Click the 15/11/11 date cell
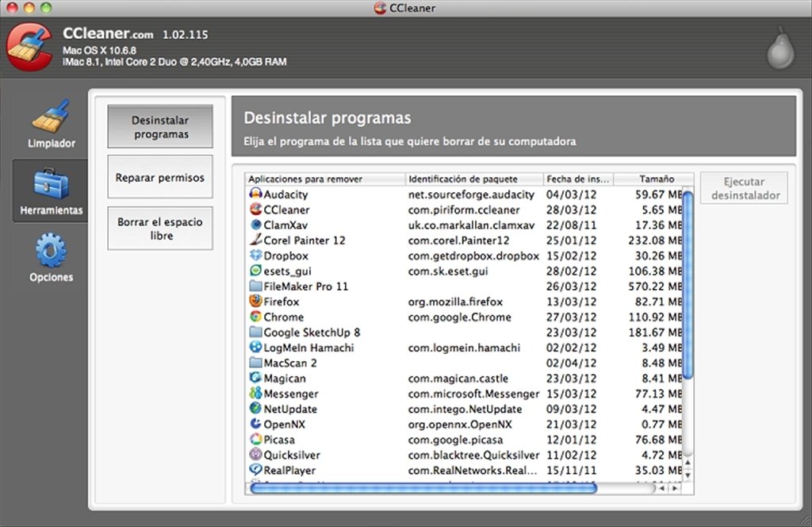Viewport: 812px width, 527px height. point(571,470)
